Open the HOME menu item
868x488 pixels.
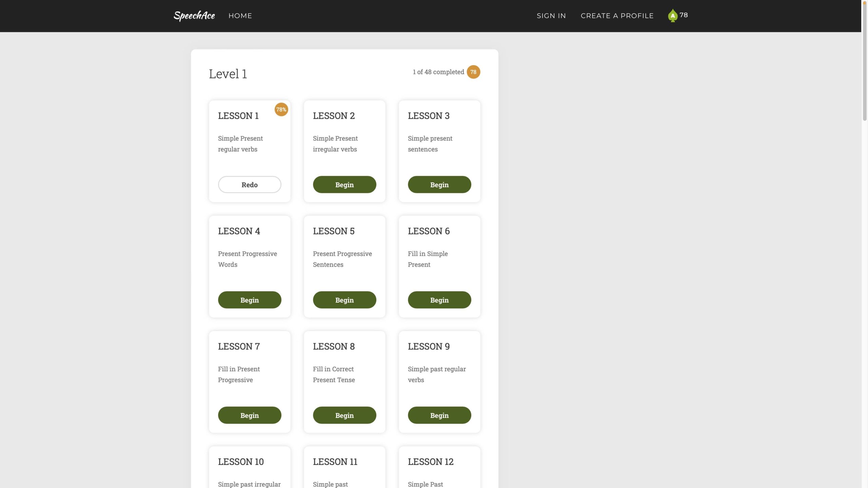pyautogui.click(x=240, y=16)
